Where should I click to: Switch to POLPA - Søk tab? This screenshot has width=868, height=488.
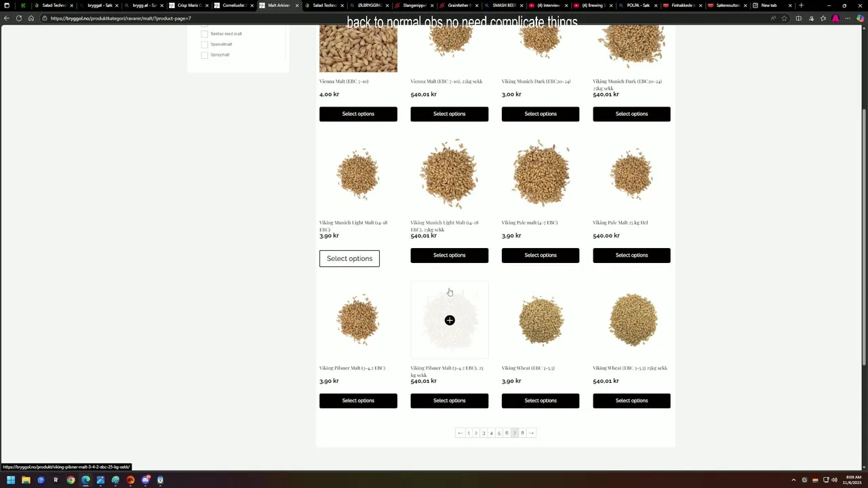point(637,5)
